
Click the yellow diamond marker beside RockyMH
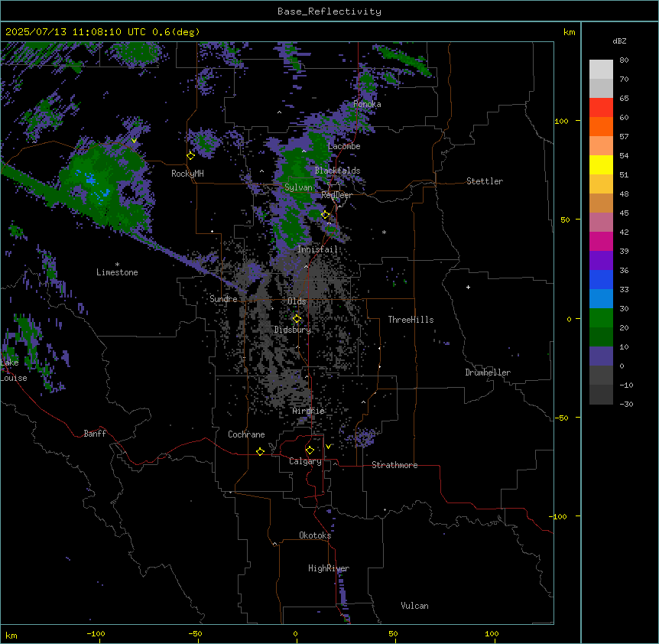191,156
